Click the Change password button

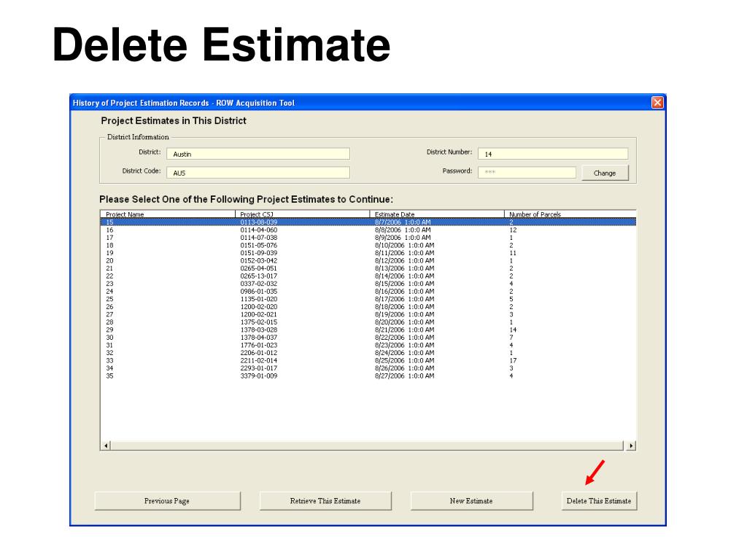coord(605,173)
